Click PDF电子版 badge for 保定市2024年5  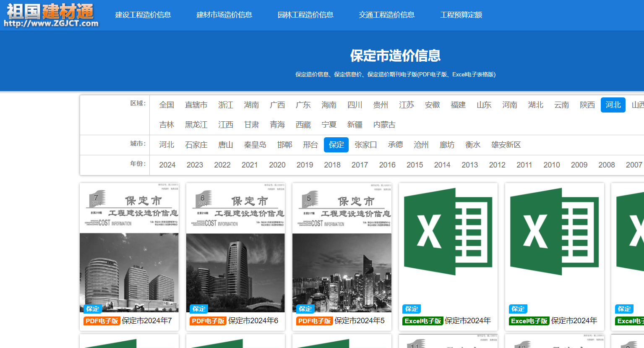click(315, 321)
